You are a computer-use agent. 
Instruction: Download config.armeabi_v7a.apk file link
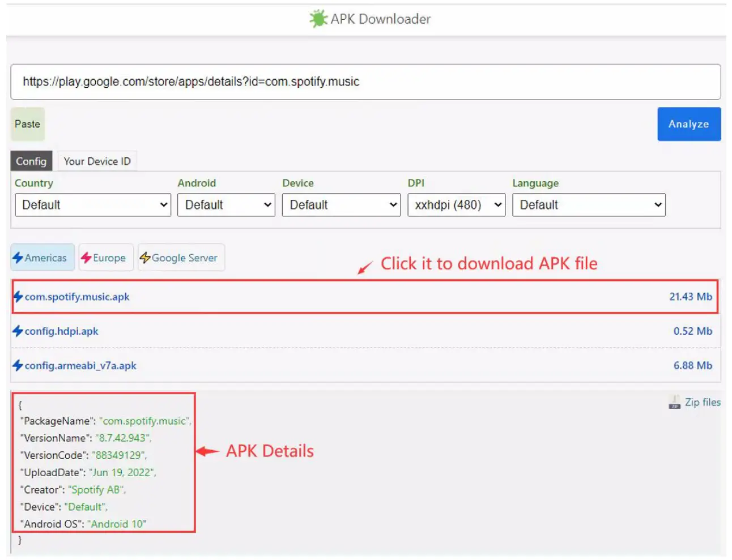pyautogui.click(x=80, y=366)
